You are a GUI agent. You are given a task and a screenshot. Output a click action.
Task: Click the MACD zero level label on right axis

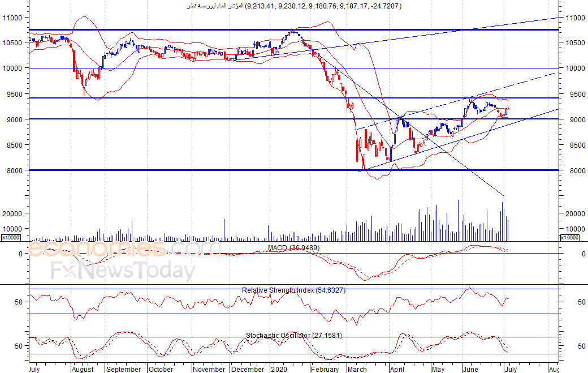(x=583, y=254)
